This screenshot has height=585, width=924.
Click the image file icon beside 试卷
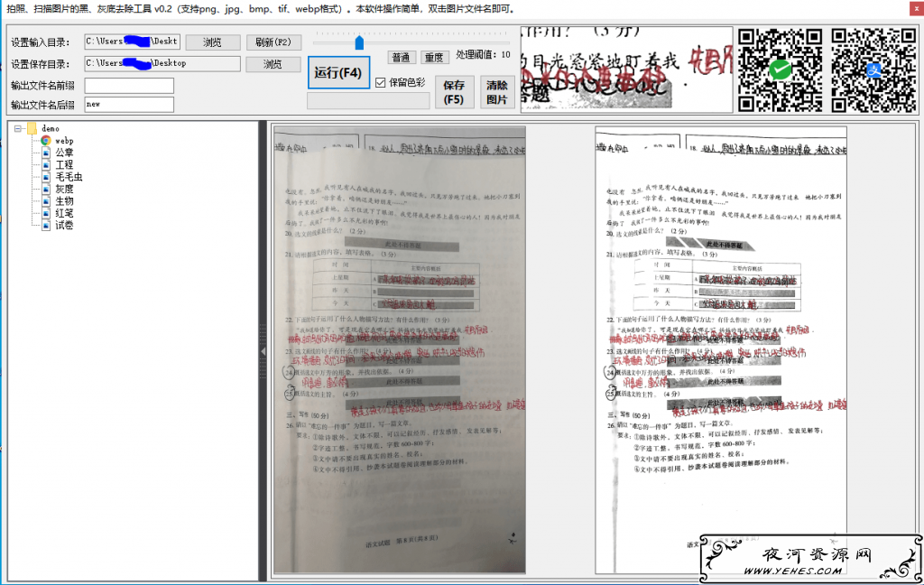[46, 226]
